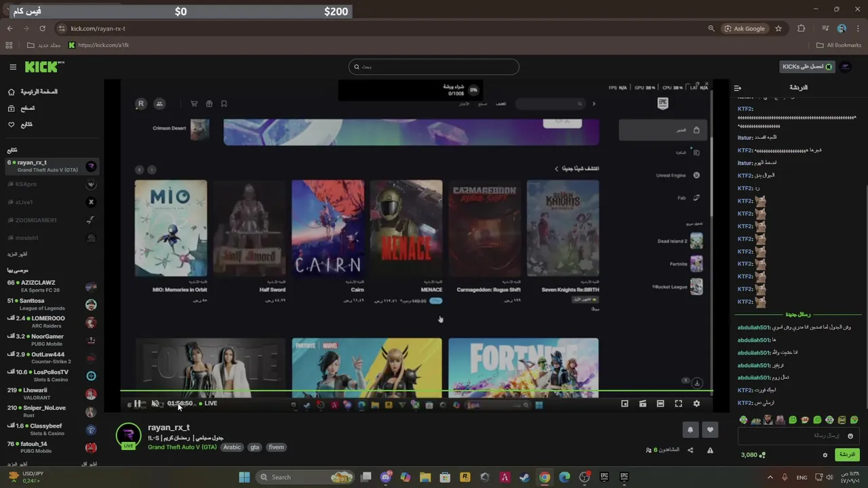This screenshot has height=488, width=868.
Task: Open LosPollosTV channel in sidebar
Action: tap(52, 375)
